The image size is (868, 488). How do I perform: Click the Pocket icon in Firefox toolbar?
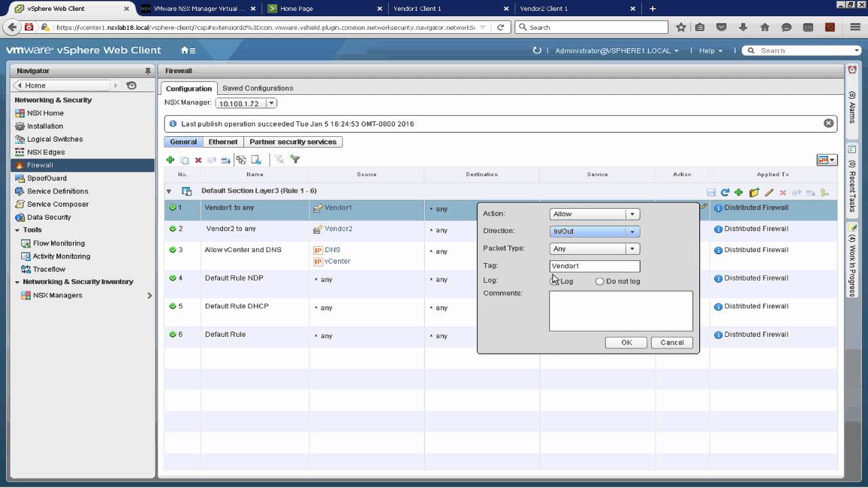722,27
